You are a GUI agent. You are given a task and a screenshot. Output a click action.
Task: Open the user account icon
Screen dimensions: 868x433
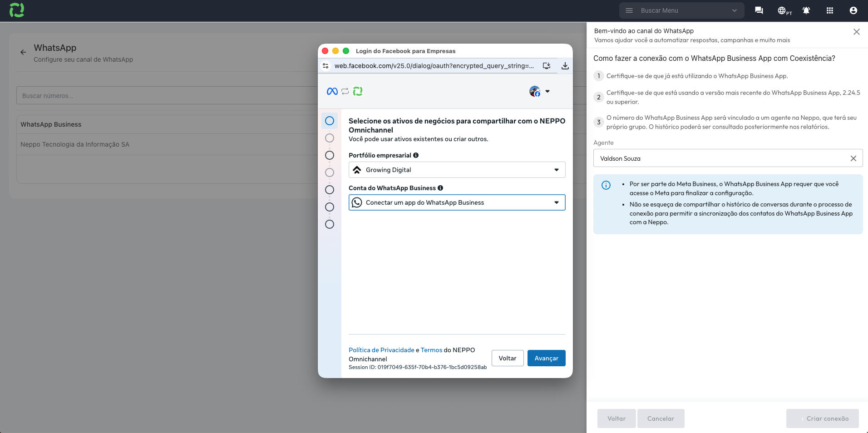pyautogui.click(x=853, y=10)
